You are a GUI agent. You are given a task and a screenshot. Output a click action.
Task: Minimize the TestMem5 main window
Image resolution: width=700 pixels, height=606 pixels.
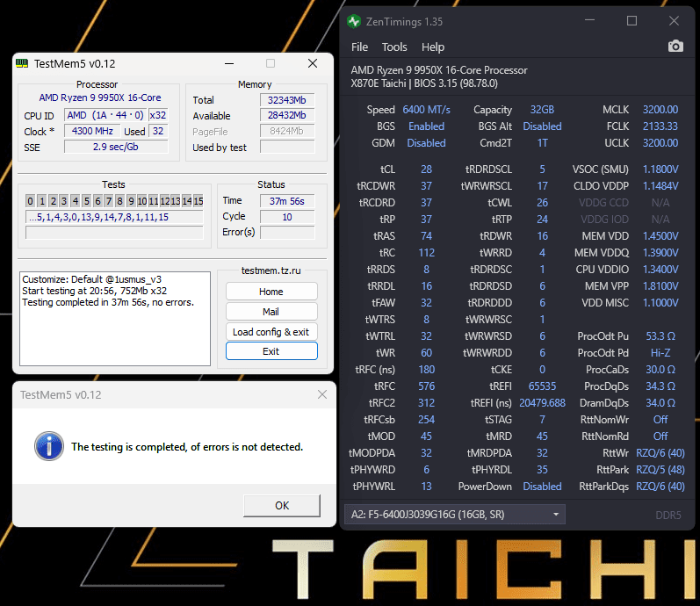tap(229, 63)
